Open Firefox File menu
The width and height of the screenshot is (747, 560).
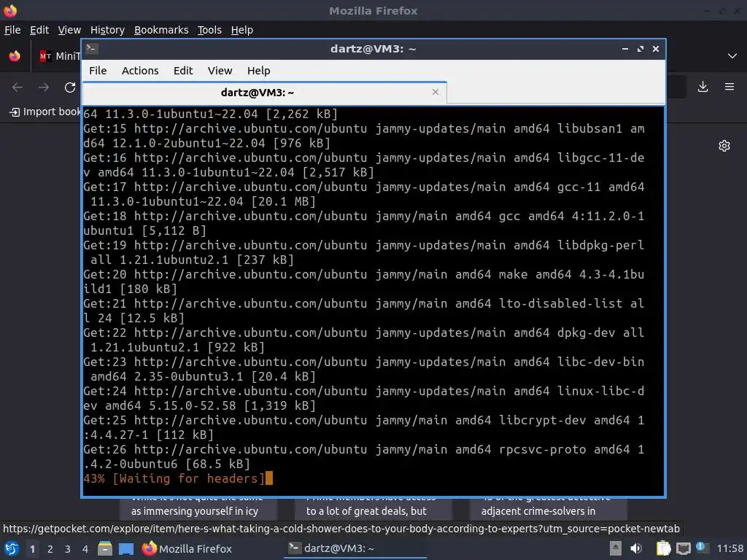click(12, 30)
